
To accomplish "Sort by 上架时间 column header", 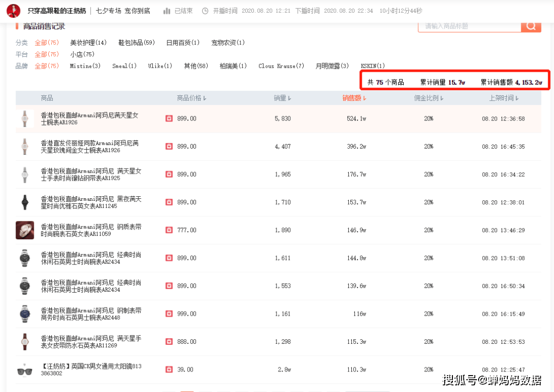I will (504, 98).
